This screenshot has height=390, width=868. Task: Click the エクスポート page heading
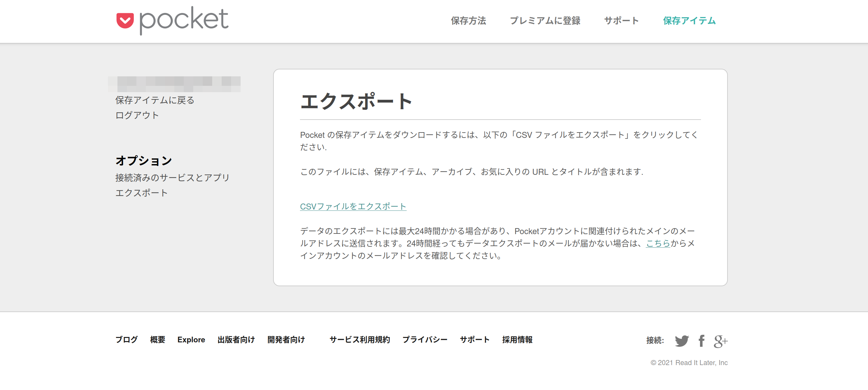[x=356, y=101]
